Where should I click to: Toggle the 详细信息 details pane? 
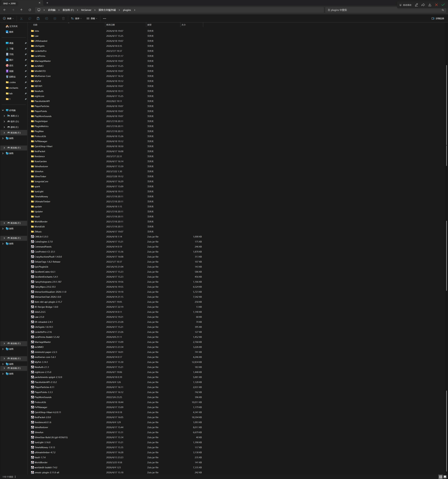(x=438, y=18)
